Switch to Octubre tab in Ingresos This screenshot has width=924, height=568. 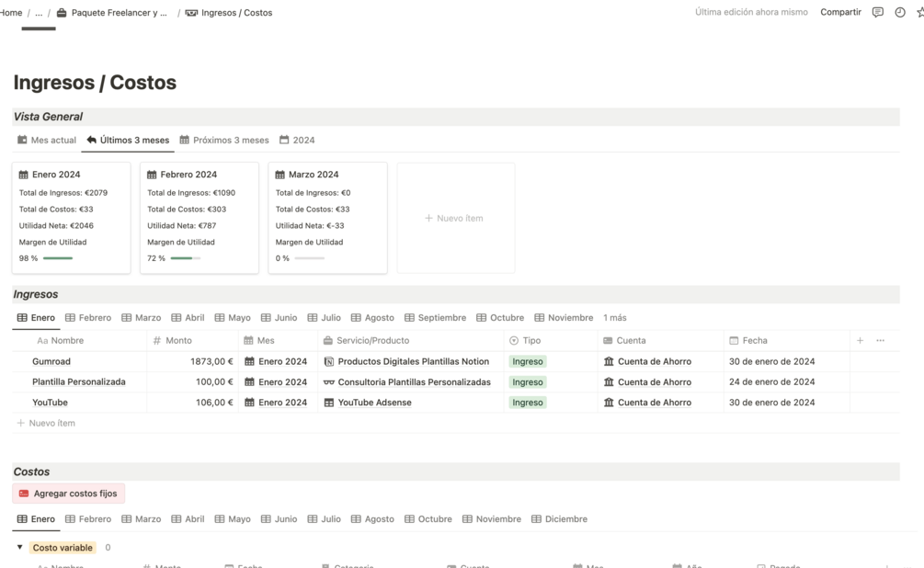500,318
